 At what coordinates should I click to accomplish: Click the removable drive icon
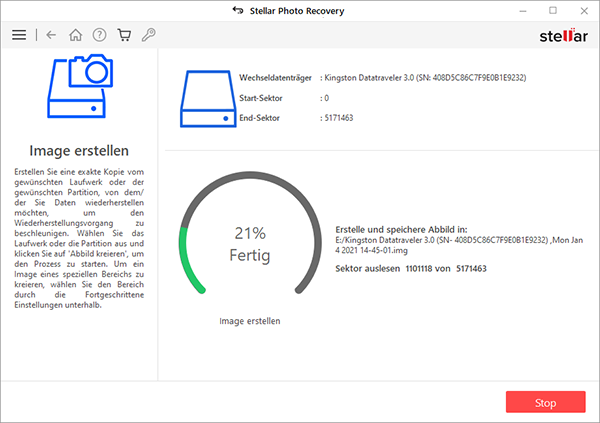tap(208, 99)
